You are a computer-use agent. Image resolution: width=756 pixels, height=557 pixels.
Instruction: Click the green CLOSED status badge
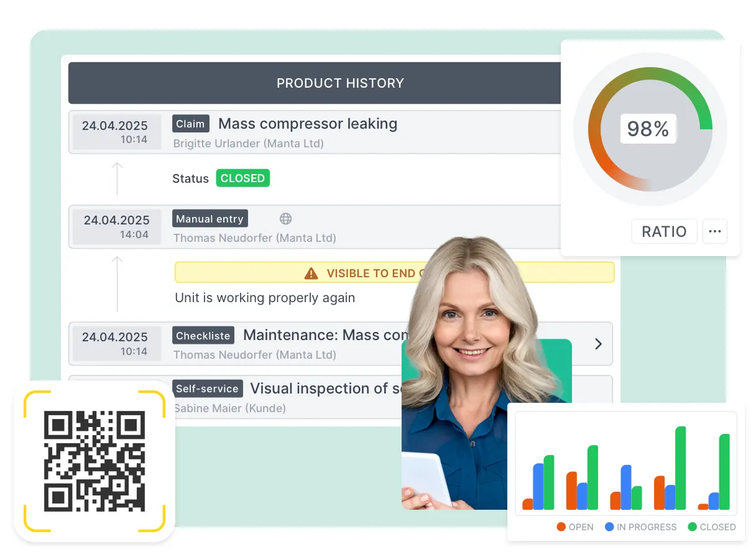click(242, 178)
